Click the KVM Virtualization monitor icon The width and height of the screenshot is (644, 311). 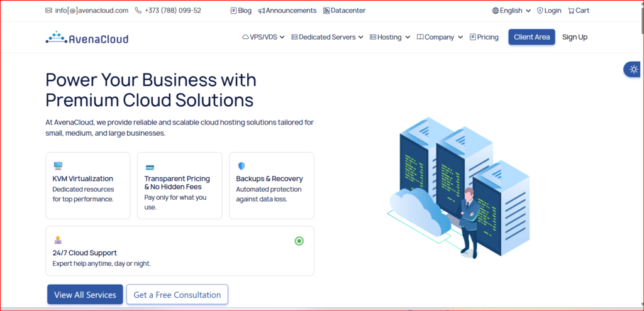(58, 166)
